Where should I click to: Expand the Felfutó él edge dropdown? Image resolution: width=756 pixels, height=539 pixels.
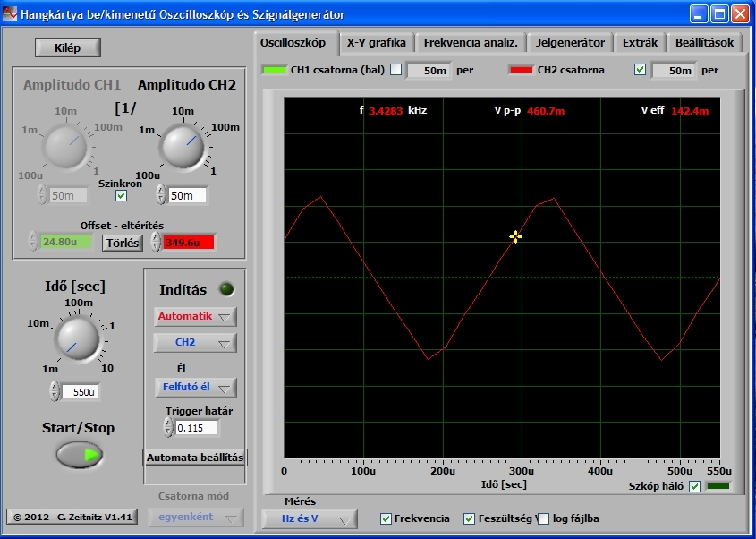195,388
